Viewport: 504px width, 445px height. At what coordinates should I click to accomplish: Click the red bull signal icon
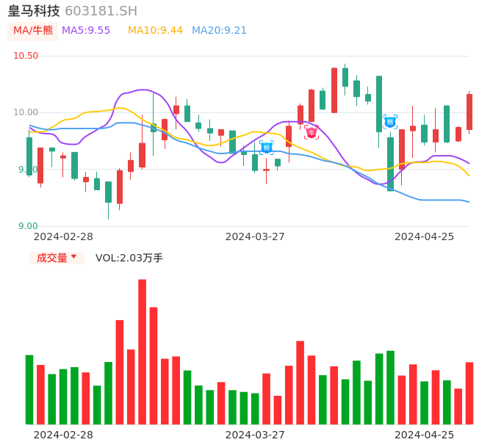[x=312, y=132]
